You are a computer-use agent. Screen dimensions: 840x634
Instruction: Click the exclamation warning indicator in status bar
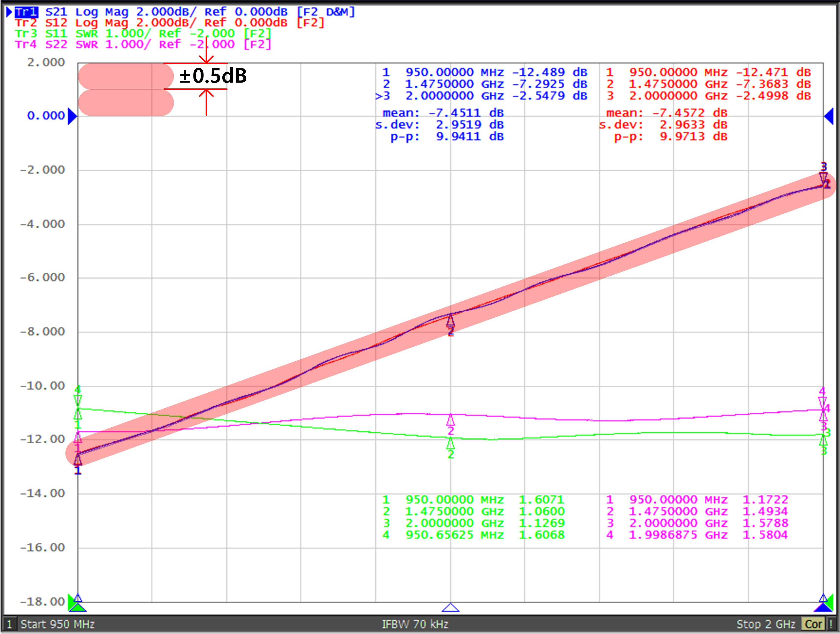831,624
